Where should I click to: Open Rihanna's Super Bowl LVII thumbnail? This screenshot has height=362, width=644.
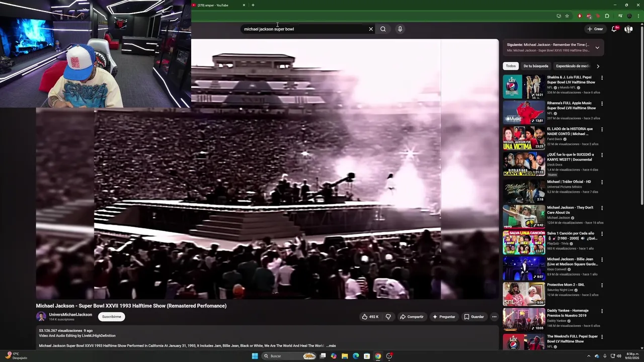pos(524,112)
